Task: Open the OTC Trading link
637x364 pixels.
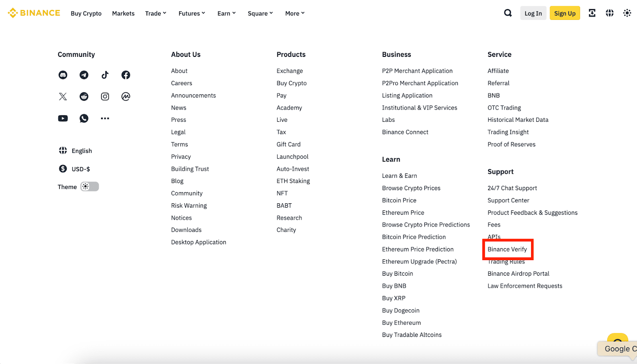Action: (x=504, y=108)
